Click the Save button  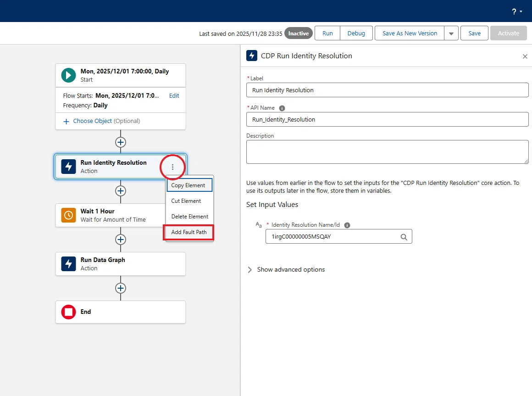click(x=474, y=33)
